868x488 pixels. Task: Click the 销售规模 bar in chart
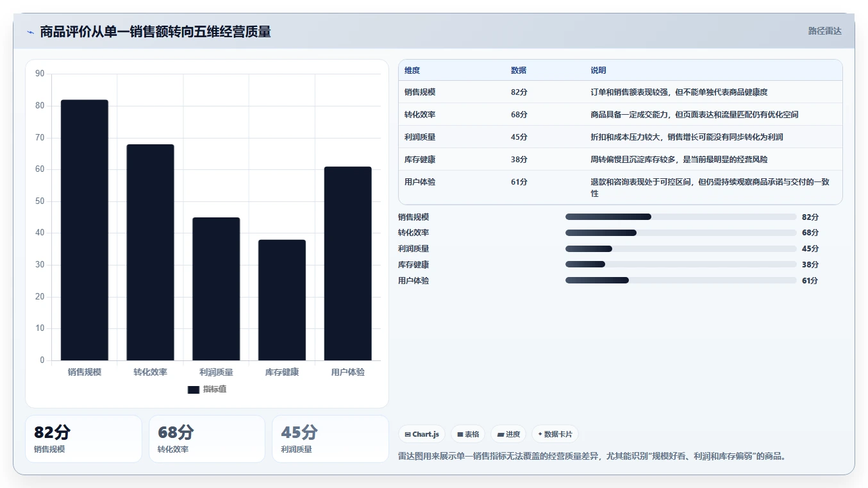tap(85, 230)
